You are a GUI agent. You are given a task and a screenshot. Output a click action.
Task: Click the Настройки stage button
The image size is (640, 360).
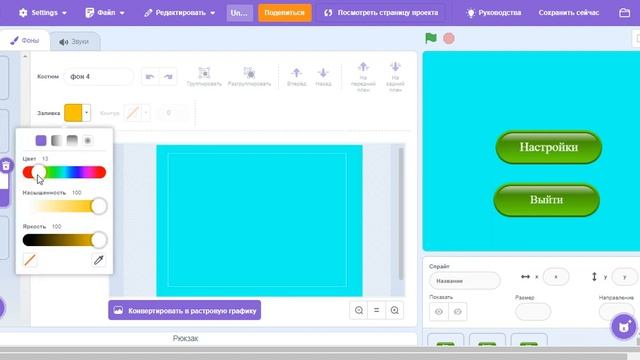(549, 147)
